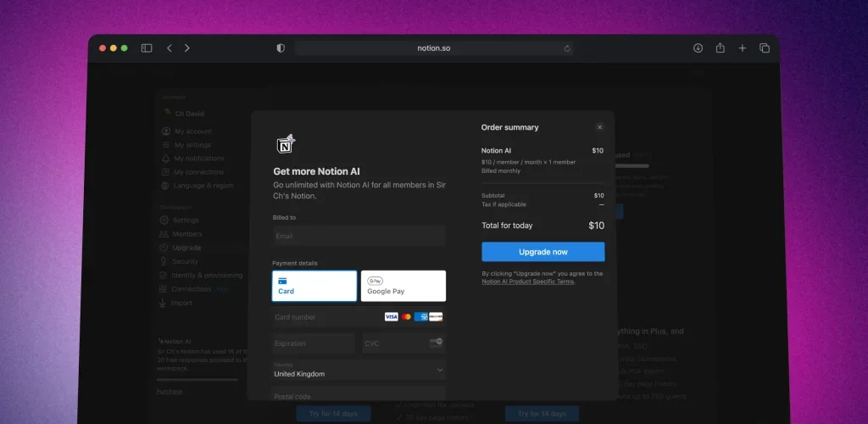Select Card payment method
The height and width of the screenshot is (424, 868).
(314, 286)
